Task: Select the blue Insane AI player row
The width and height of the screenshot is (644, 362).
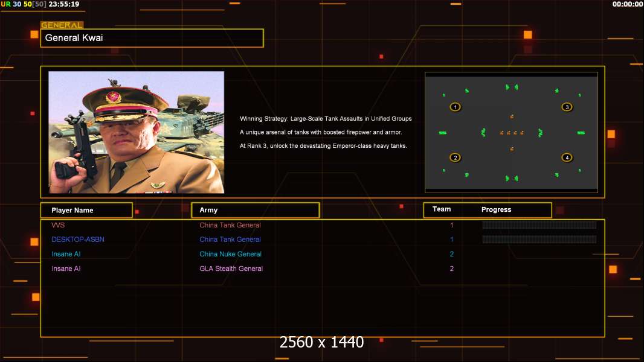Action: pyautogui.click(x=323, y=254)
